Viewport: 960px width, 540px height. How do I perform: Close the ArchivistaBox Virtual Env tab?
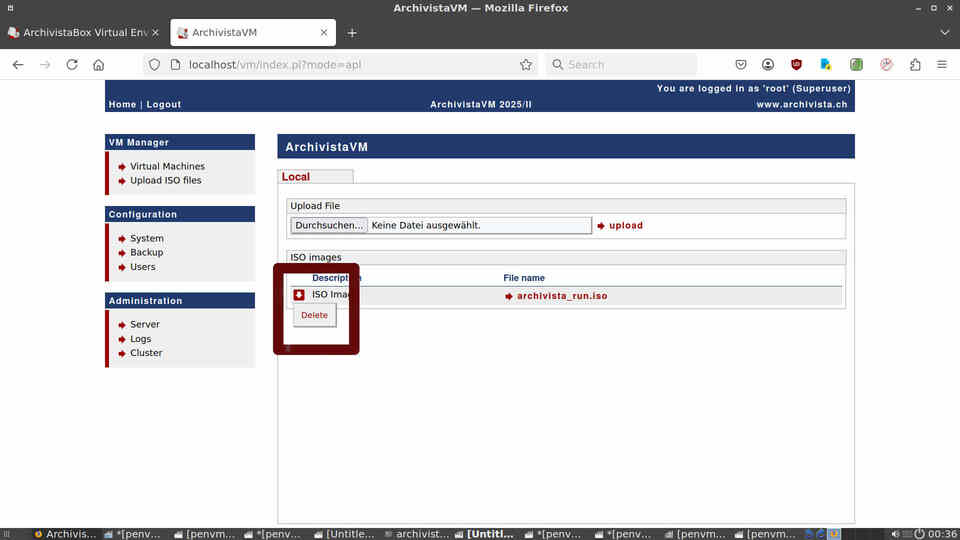click(156, 32)
